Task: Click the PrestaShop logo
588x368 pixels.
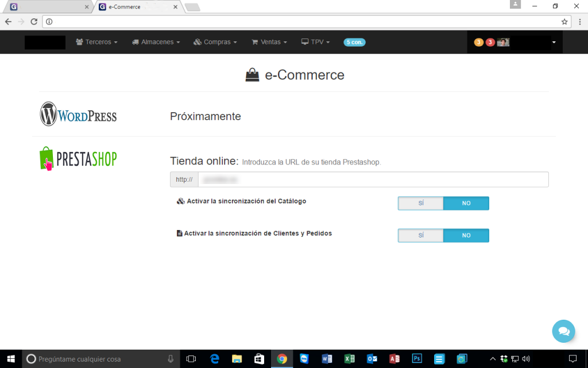Action: pos(78,158)
